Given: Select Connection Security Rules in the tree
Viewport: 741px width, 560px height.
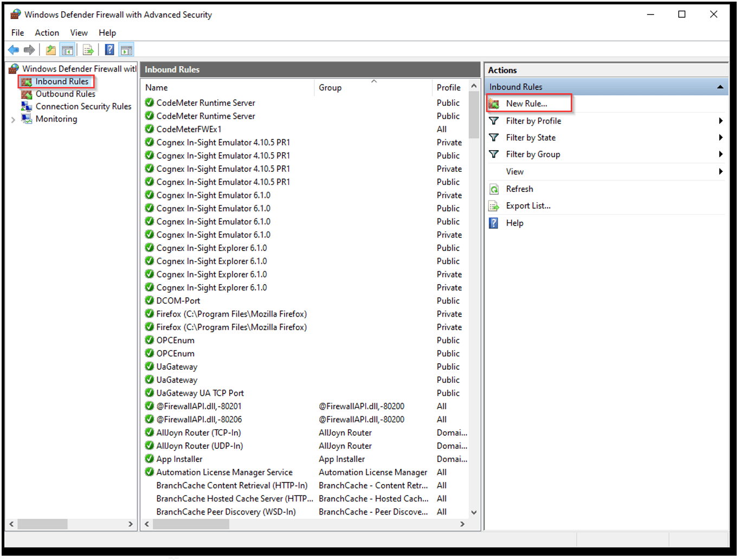Looking at the screenshot, I should click(83, 107).
